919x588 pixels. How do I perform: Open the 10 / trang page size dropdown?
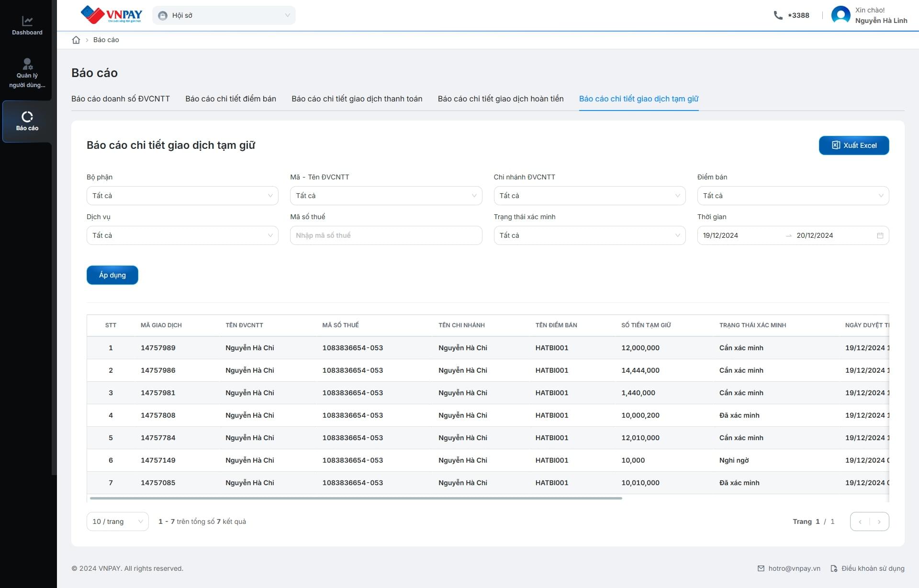[117, 521]
